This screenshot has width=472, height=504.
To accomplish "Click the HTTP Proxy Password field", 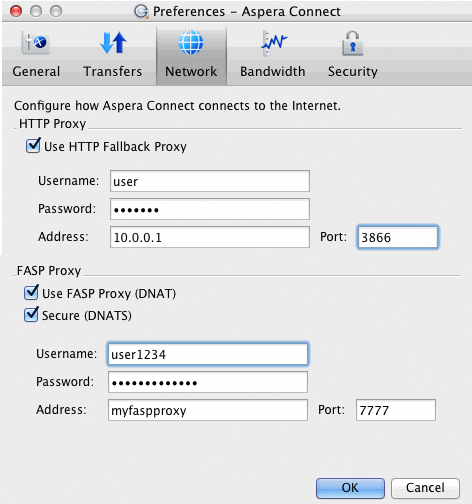I will 210,209.
